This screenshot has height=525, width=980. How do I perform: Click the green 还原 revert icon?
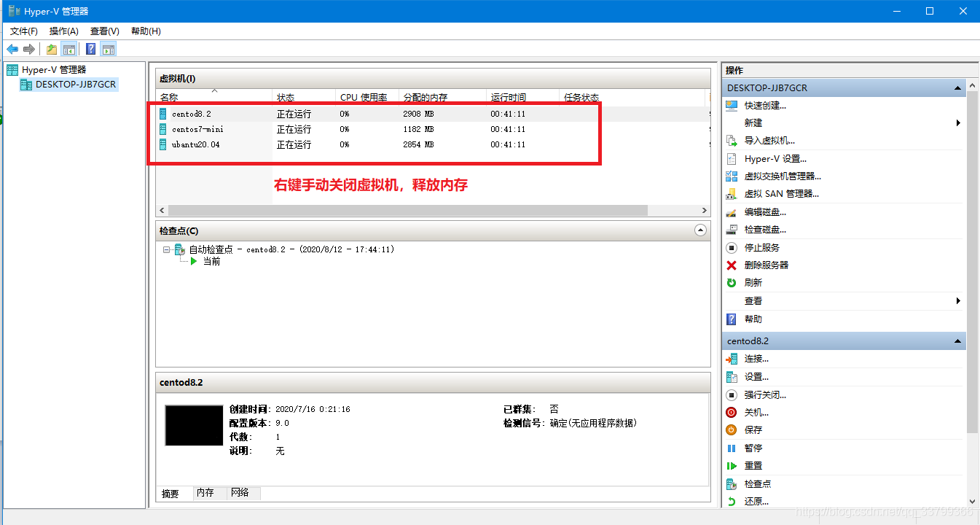click(732, 502)
